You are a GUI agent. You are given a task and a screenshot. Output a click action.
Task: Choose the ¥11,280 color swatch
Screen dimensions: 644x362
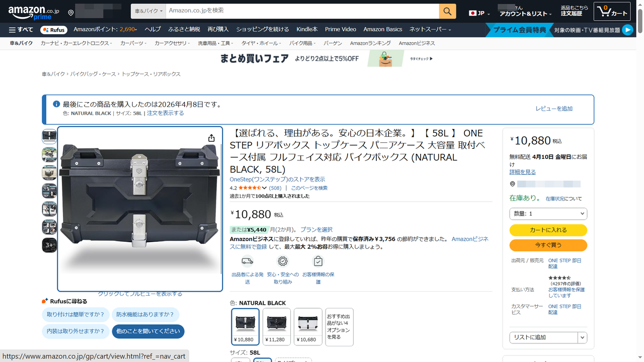tap(277, 326)
